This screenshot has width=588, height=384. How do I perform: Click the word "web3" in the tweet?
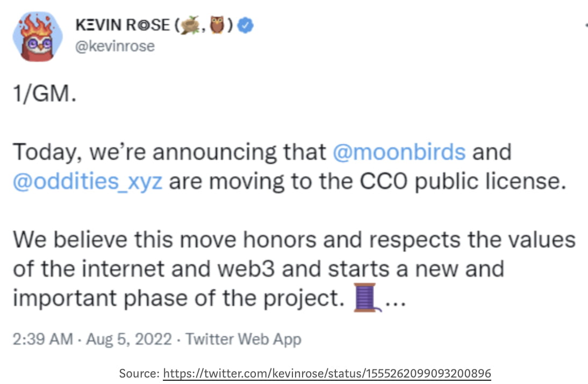point(245,268)
